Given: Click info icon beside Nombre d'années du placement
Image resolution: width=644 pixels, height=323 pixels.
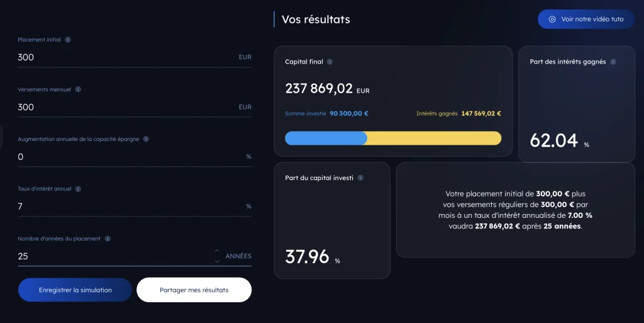Looking at the screenshot, I should 108,239.
